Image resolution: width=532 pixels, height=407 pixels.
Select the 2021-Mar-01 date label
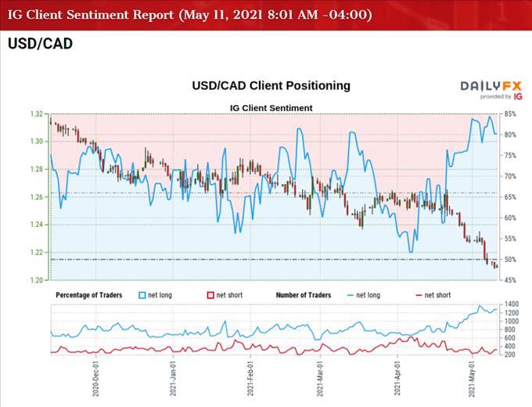point(320,380)
